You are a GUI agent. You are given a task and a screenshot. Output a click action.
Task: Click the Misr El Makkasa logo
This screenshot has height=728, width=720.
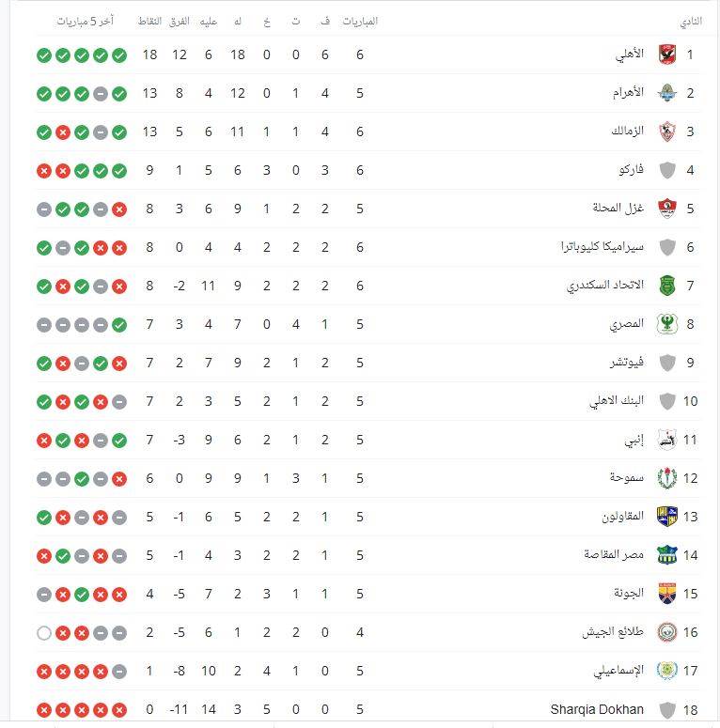coord(666,555)
